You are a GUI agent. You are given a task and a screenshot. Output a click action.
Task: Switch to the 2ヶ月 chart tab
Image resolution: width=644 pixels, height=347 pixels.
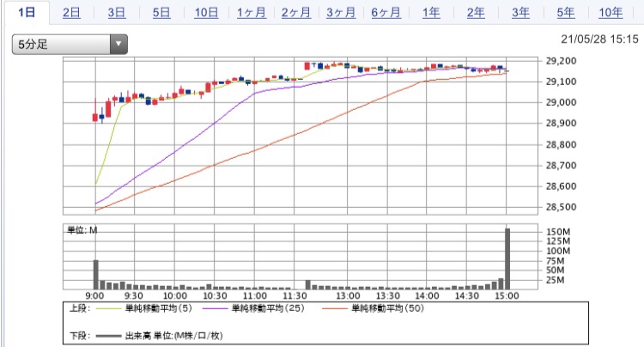(296, 13)
